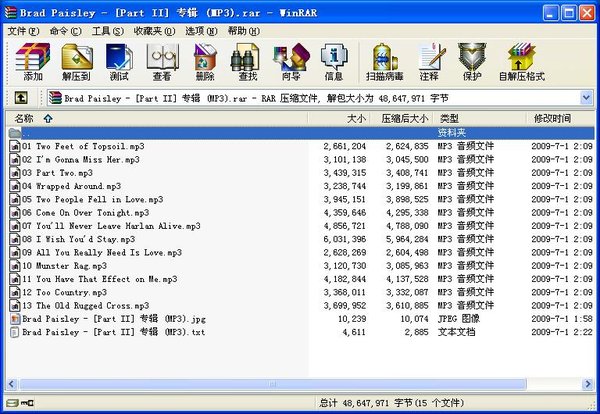Click icon of 05 Two People Fell in Love.mp3
The image size is (600, 414).
click(15, 199)
